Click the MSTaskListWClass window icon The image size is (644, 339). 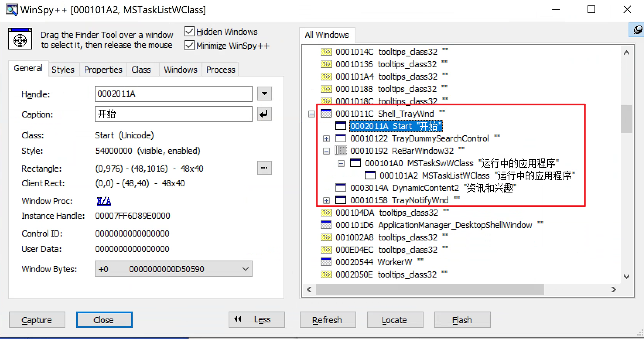point(370,175)
